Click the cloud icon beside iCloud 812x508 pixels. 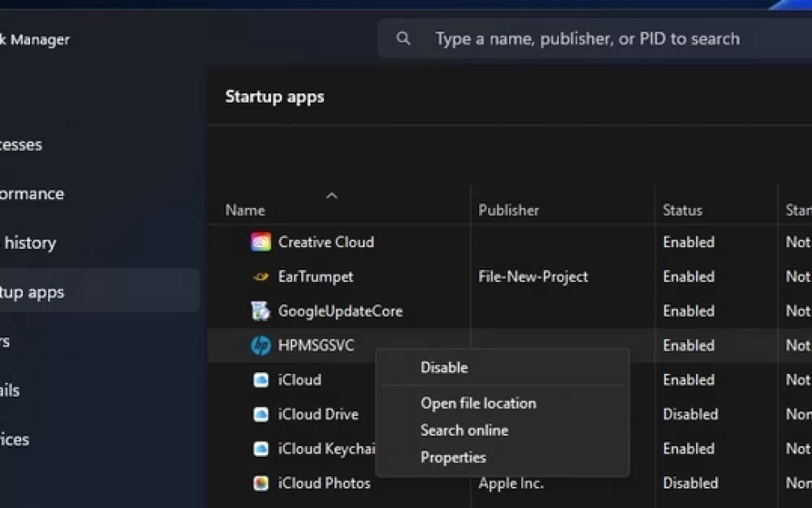[x=261, y=380]
